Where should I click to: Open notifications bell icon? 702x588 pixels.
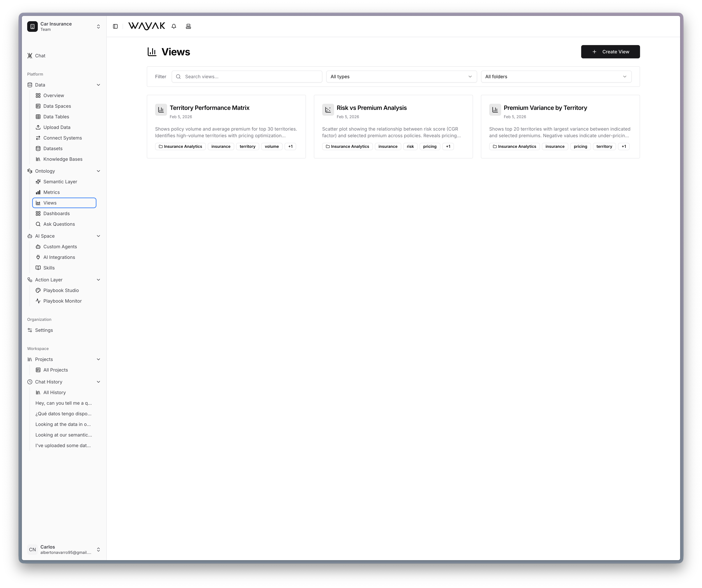point(174,26)
